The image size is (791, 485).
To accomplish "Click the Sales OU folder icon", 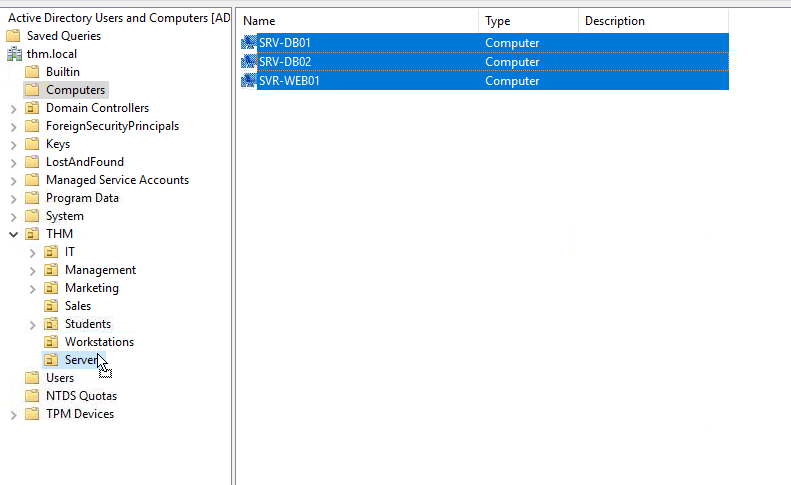I will pyautogui.click(x=51, y=306).
